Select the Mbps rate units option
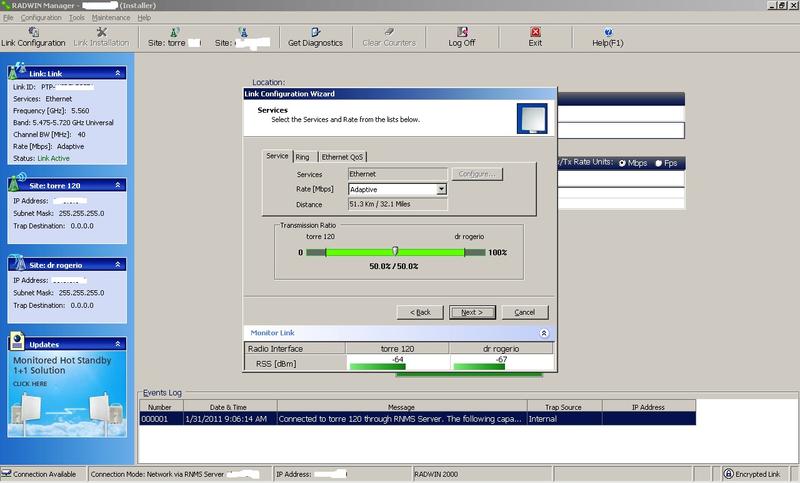 (x=622, y=163)
